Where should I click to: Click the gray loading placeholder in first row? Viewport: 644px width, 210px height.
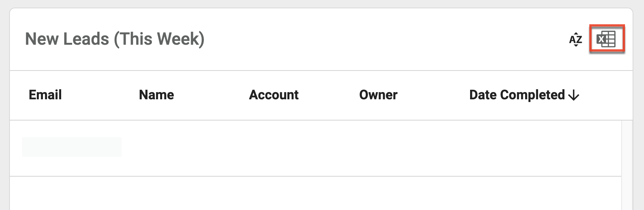(x=72, y=147)
